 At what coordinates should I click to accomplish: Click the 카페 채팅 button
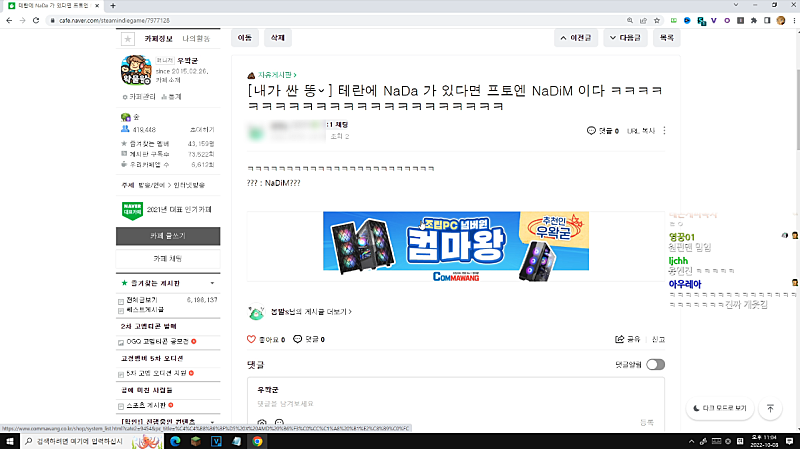[168, 259]
